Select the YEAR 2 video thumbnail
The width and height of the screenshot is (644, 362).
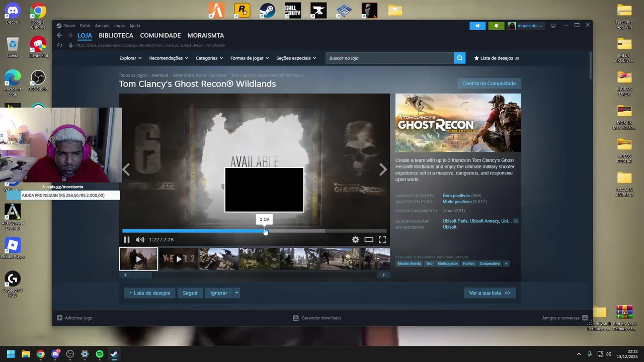coord(179,259)
